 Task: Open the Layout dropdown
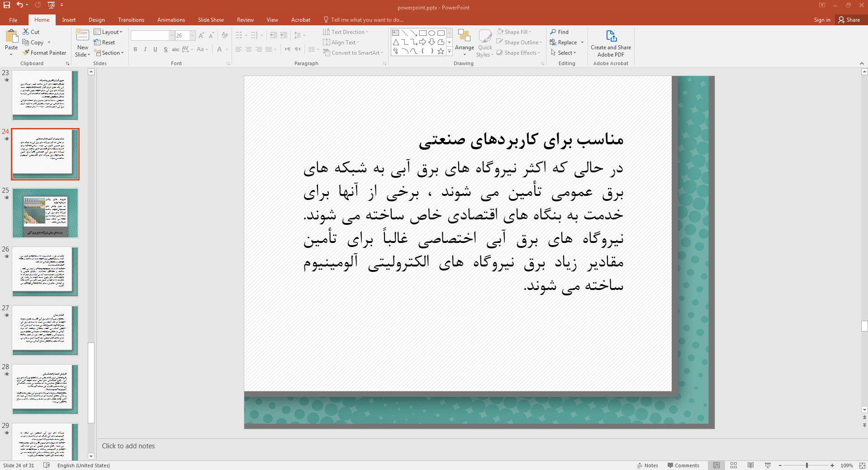coord(108,32)
